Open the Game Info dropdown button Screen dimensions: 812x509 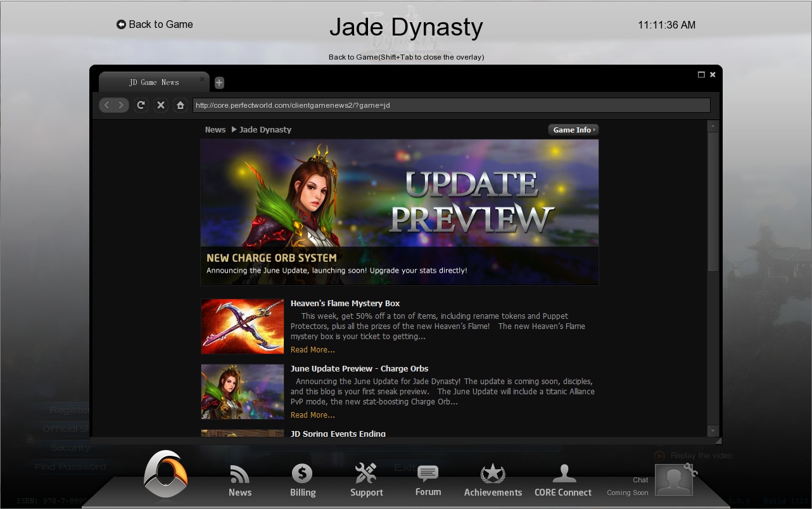tap(573, 130)
